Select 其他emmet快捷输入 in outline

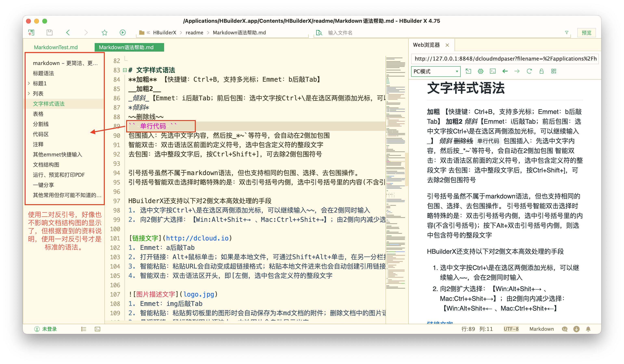[x=57, y=155]
